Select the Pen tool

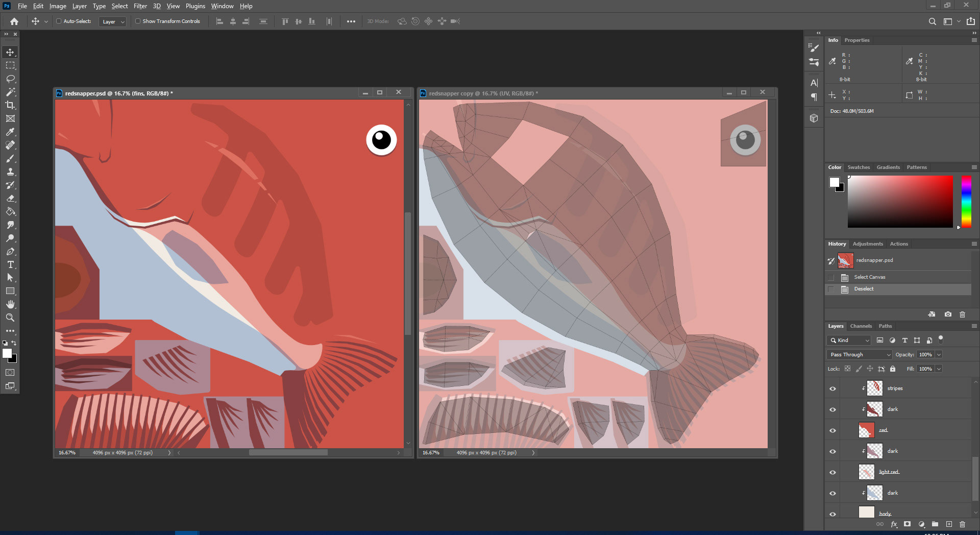pyautogui.click(x=10, y=251)
